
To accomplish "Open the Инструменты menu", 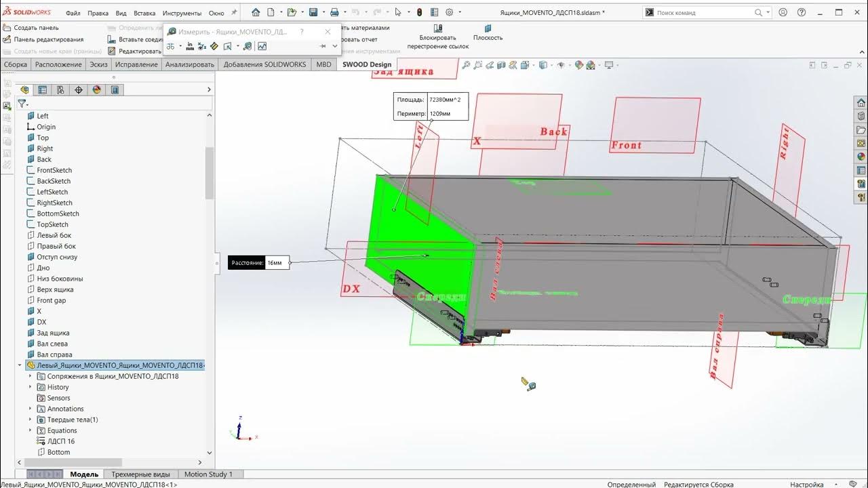I will (182, 13).
